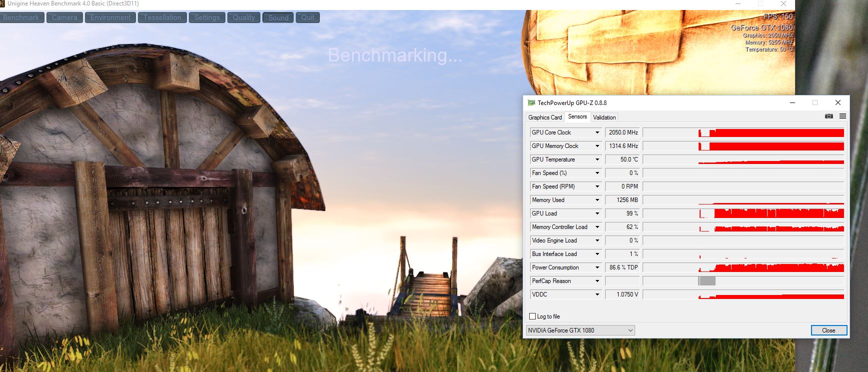
Task: Click the Unigine Heaven icon in title bar
Action: pos(2,3)
